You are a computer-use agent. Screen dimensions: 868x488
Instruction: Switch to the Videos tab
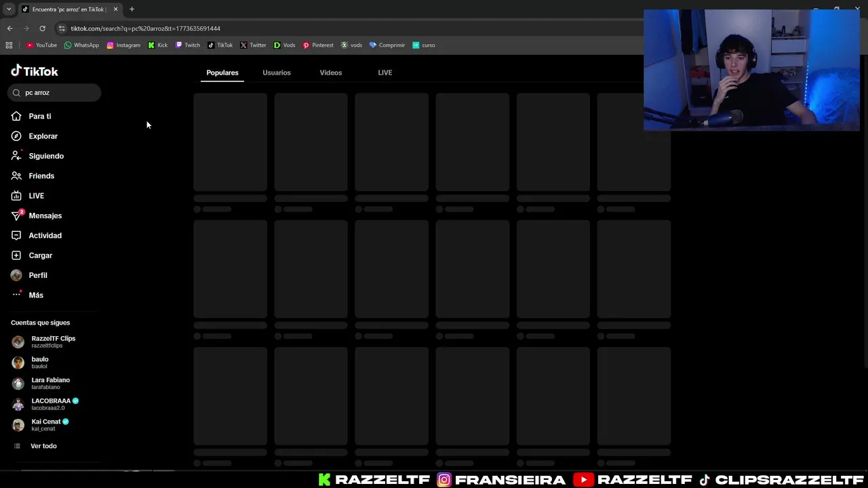click(331, 73)
